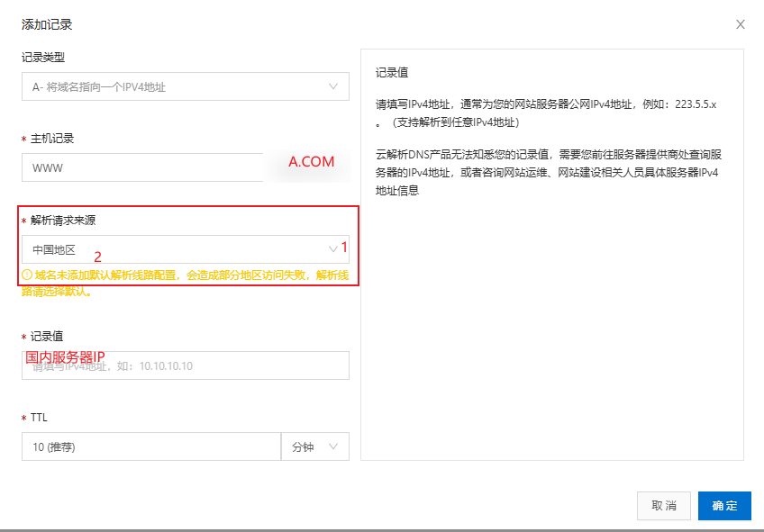Click the 记录类型 dropdown arrow
Viewport: 764px width, 532px height.
point(333,86)
